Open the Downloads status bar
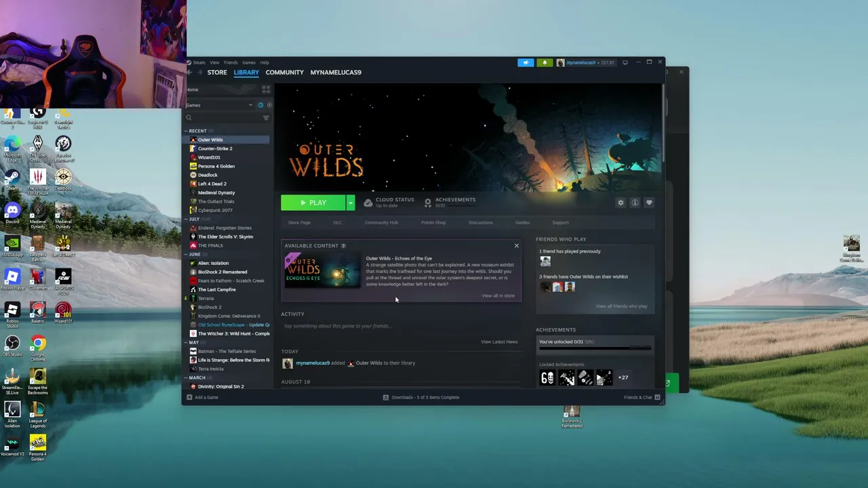Screen dimensions: 868x488 421,397
